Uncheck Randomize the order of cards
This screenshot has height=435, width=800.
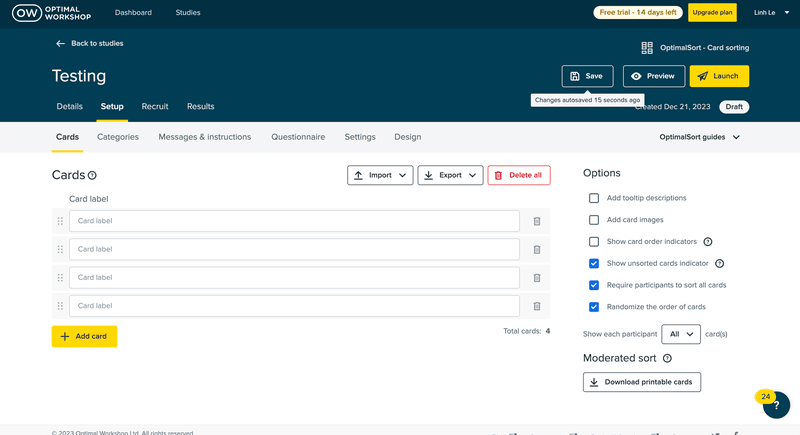[x=594, y=307]
